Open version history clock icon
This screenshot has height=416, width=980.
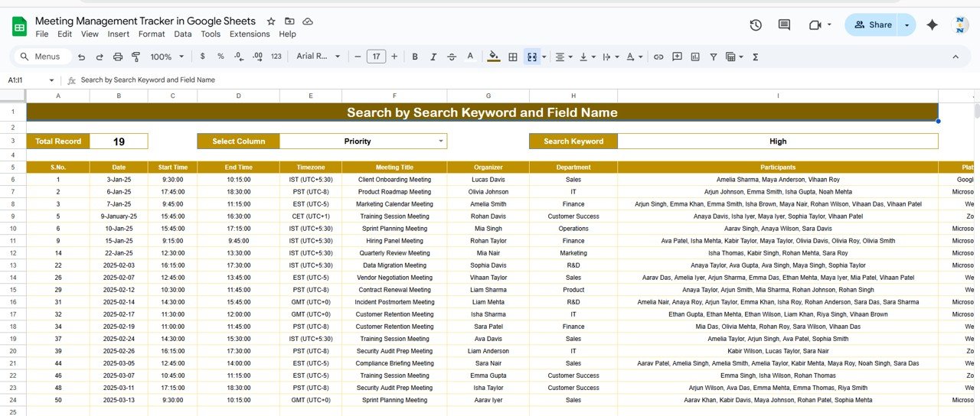click(x=756, y=24)
